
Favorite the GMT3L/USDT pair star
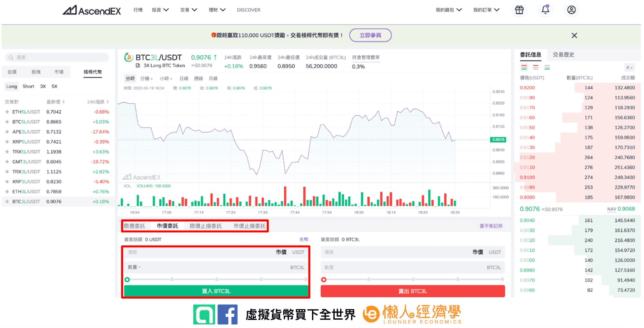click(x=7, y=162)
